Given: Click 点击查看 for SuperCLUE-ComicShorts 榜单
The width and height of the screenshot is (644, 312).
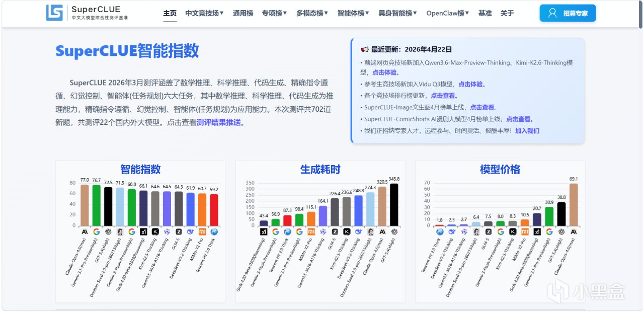Looking at the screenshot, I should pos(518,119).
